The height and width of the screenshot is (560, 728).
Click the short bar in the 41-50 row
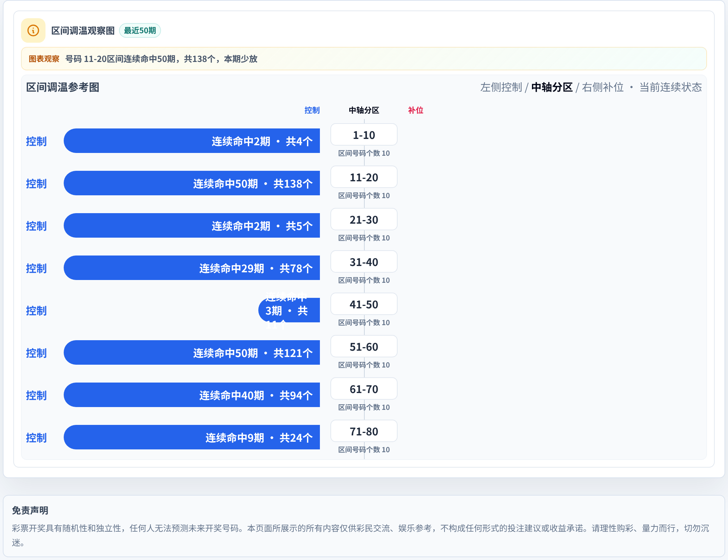289,310
